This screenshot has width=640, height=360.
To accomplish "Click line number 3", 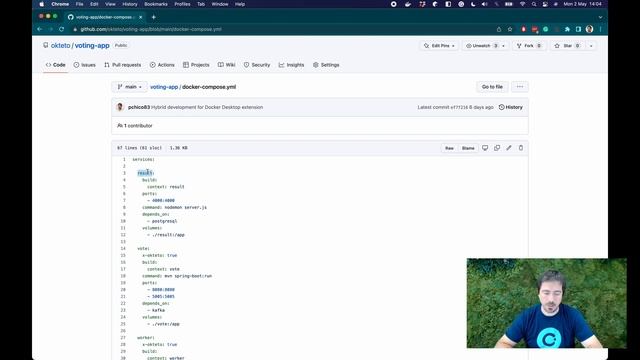I will click(x=124, y=173).
